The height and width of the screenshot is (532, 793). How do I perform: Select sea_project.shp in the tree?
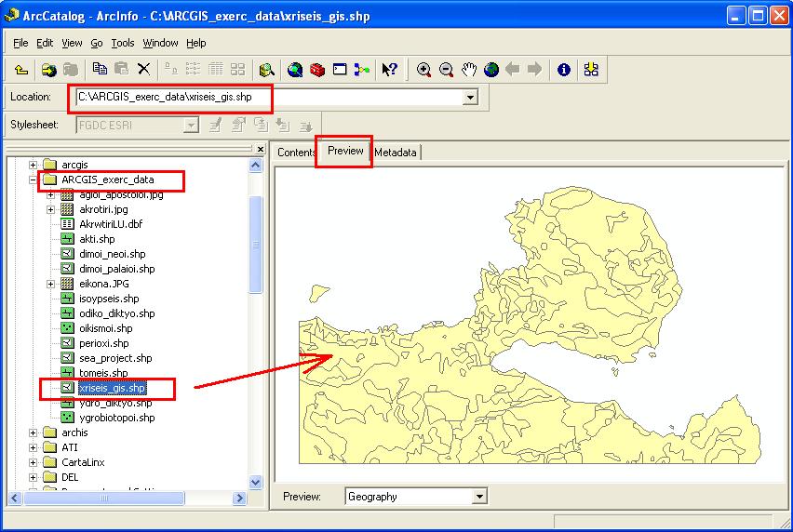[115, 358]
